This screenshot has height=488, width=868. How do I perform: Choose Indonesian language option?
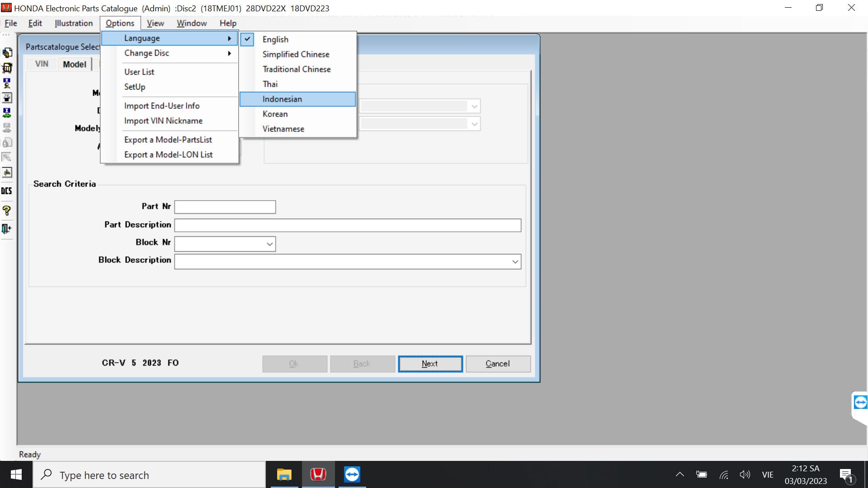tap(282, 99)
